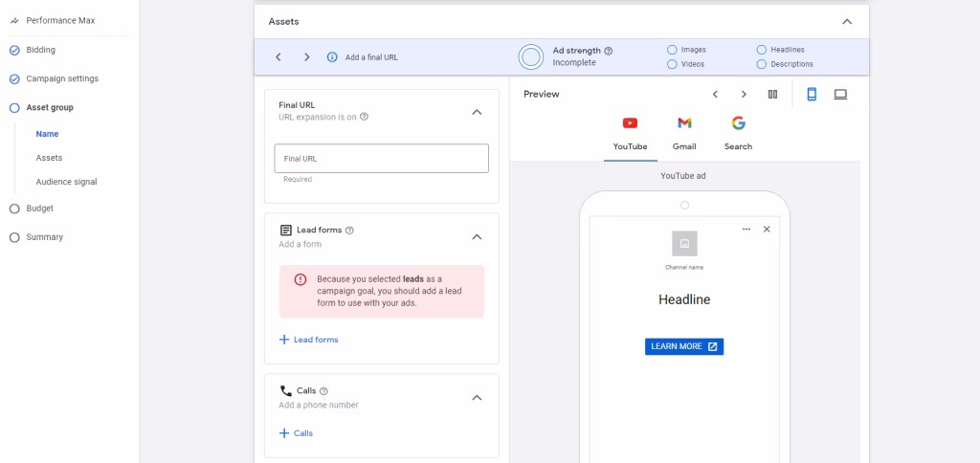Select Audience signal sub-item
This screenshot has width=980, height=463.
tap(66, 182)
